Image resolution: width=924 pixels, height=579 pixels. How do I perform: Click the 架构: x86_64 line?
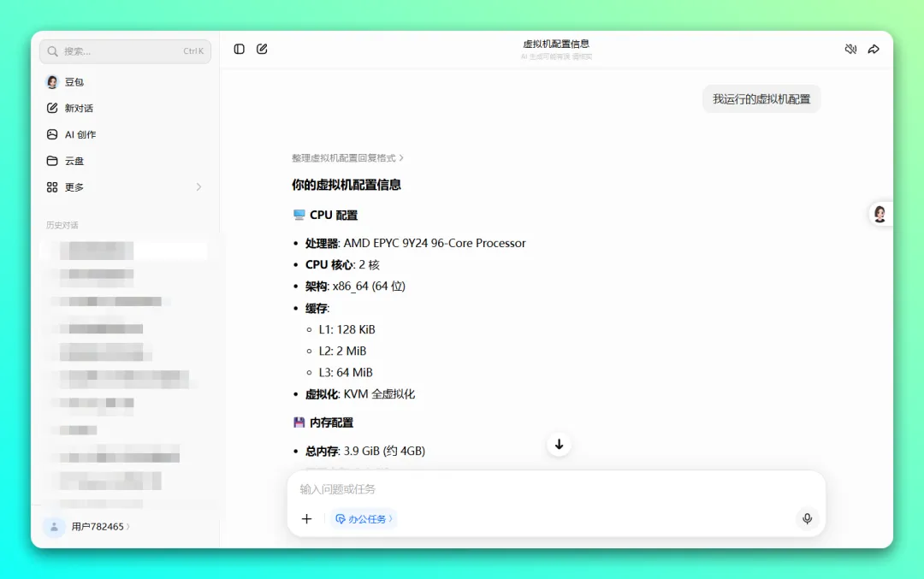[x=355, y=287]
